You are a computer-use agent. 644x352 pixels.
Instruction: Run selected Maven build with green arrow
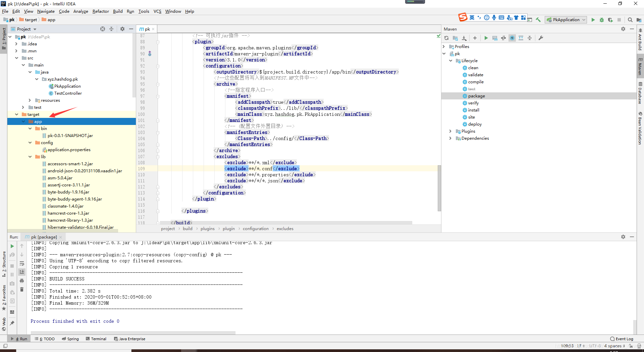click(486, 38)
